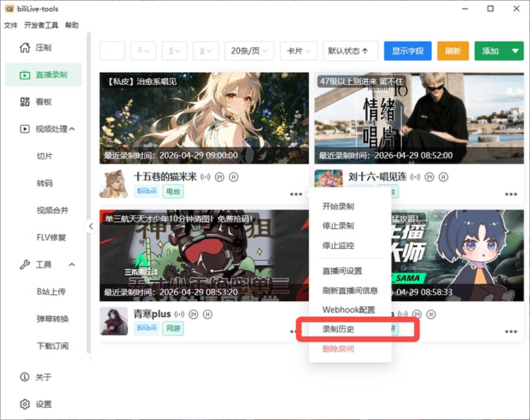Open the 治愈系唱见 anime girl cover
530x420 pixels.
(x=204, y=118)
